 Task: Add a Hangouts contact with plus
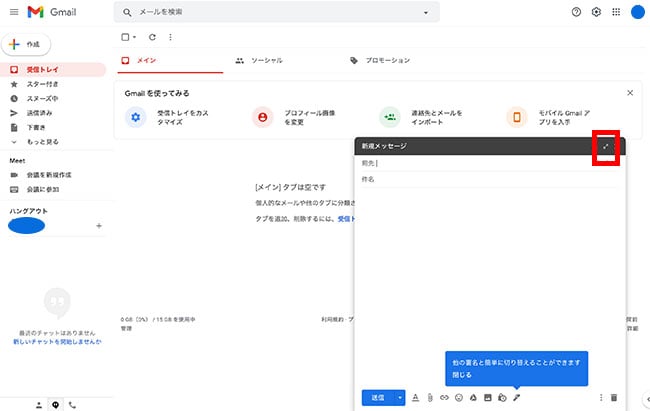[x=99, y=226]
